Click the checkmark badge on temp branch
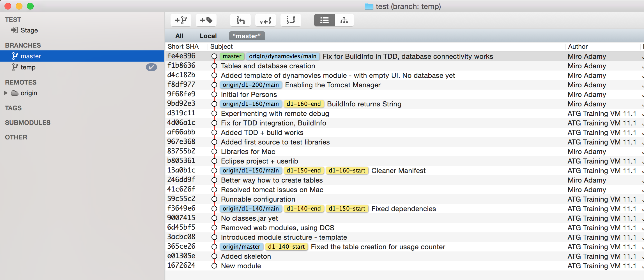644x280 pixels. click(x=151, y=67)
